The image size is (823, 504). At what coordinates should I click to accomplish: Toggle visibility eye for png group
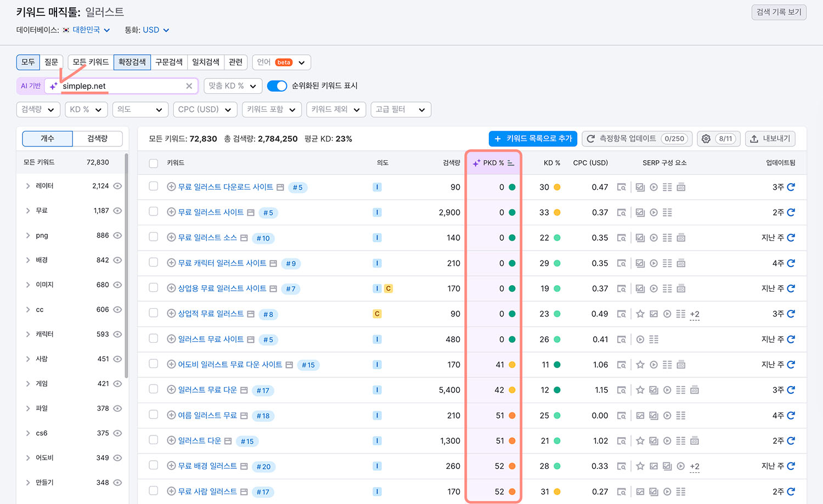[117, 235]
